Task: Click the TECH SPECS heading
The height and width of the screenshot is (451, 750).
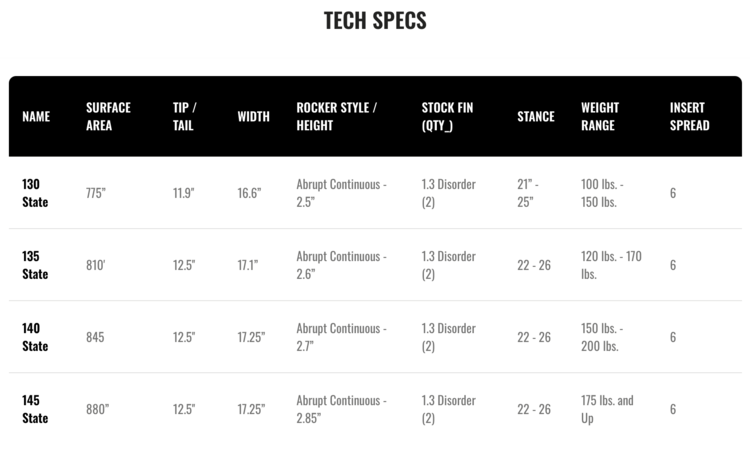Action: pos(375,21)
